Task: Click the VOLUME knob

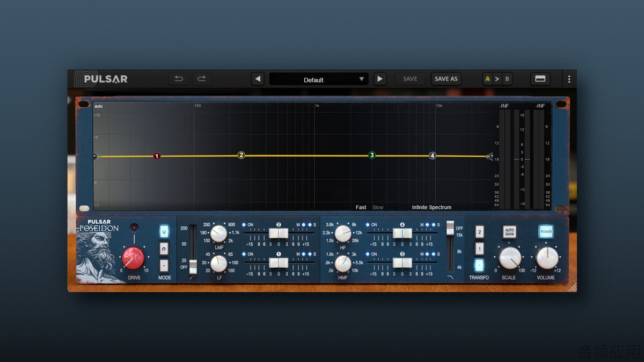Action: [x=547, y=258]
